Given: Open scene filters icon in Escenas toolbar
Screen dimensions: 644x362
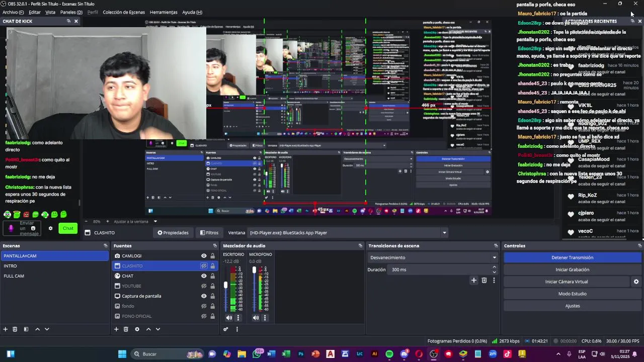Looking at the screenshot, I should (x=26, y=329).
